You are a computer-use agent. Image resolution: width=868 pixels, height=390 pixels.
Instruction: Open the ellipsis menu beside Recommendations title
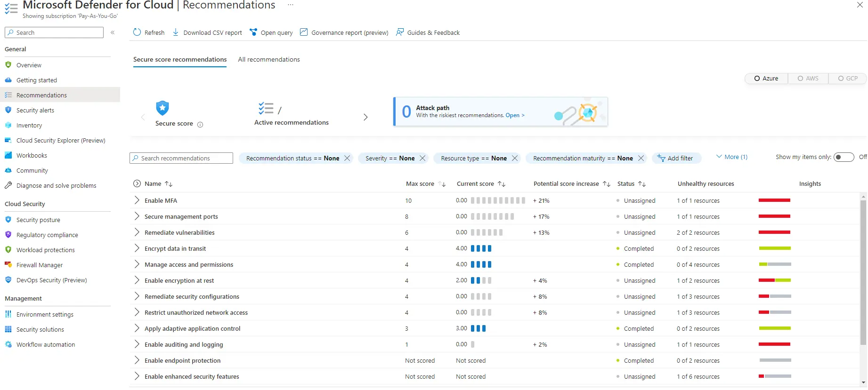[291, 5]
